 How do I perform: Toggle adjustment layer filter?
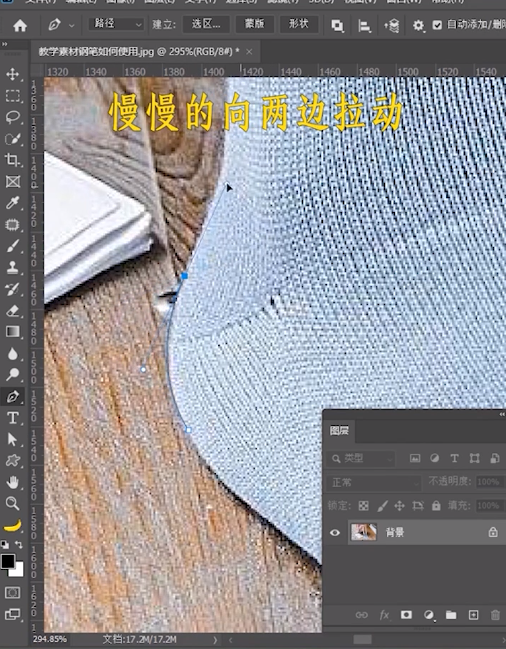(434, 458)
